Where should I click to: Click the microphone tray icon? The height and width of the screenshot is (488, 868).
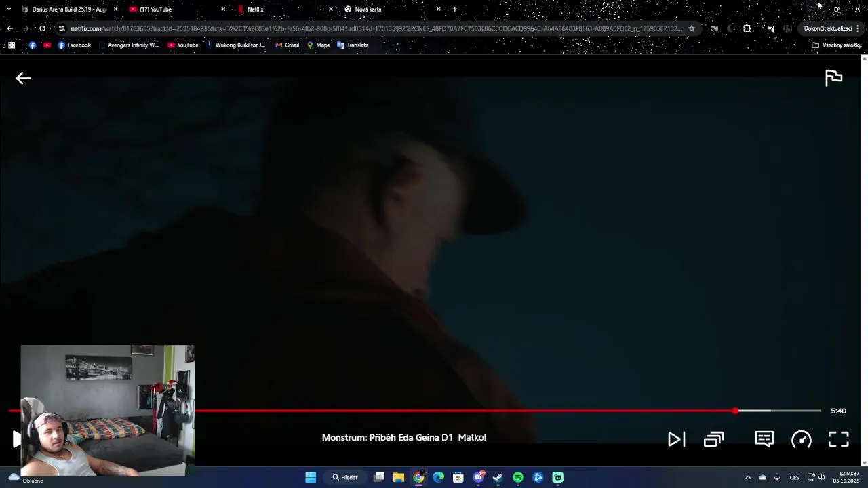pos(777,477)
